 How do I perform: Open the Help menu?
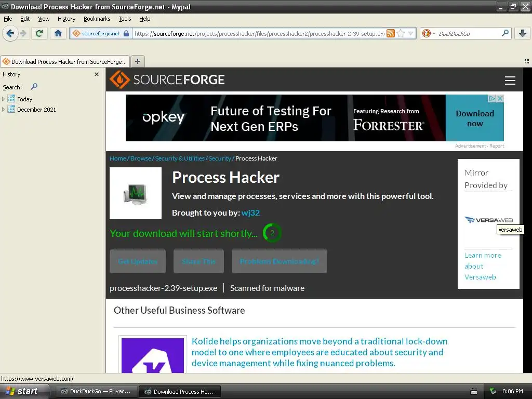point(144,19)
